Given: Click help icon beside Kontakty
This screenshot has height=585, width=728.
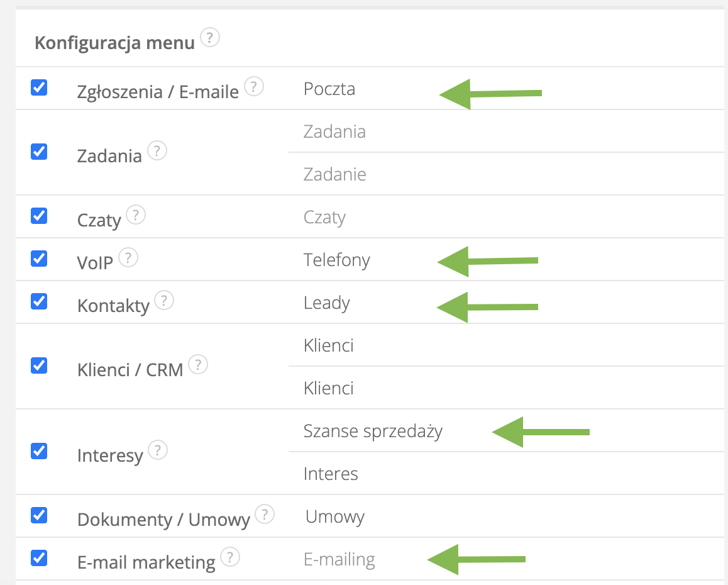Looking at the screenshot, I should tap(164, 301).
